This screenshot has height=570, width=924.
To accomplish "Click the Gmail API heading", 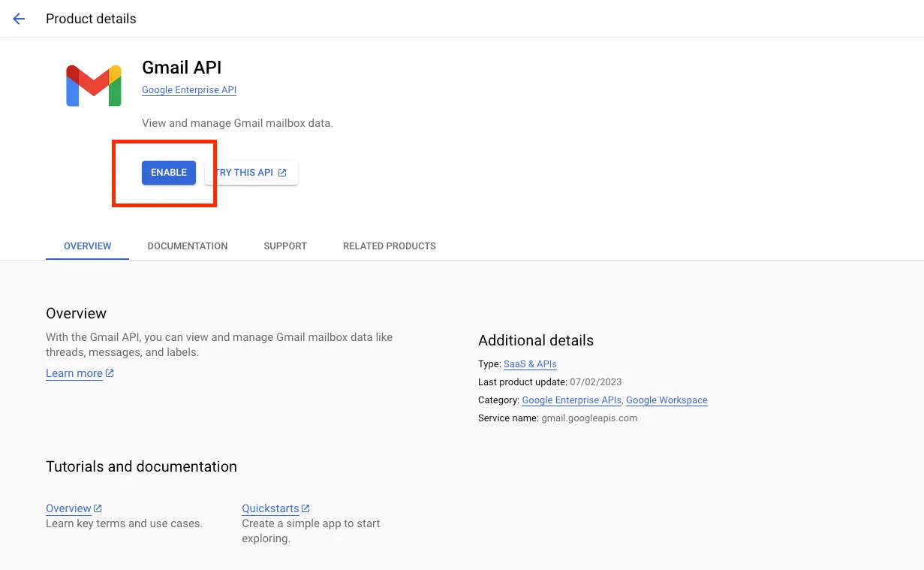I will coord(182,68).
